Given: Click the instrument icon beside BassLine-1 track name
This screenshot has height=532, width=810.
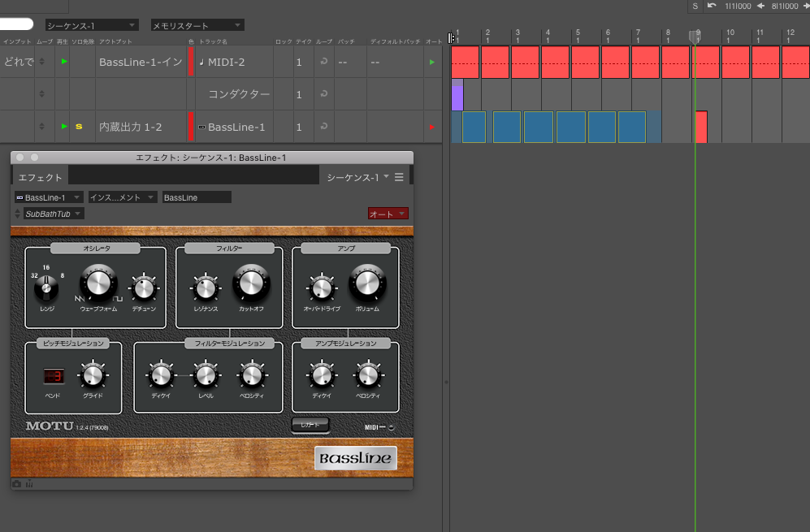Looking at the screenshot, I should pyautogui.click(x=202, y=127).
